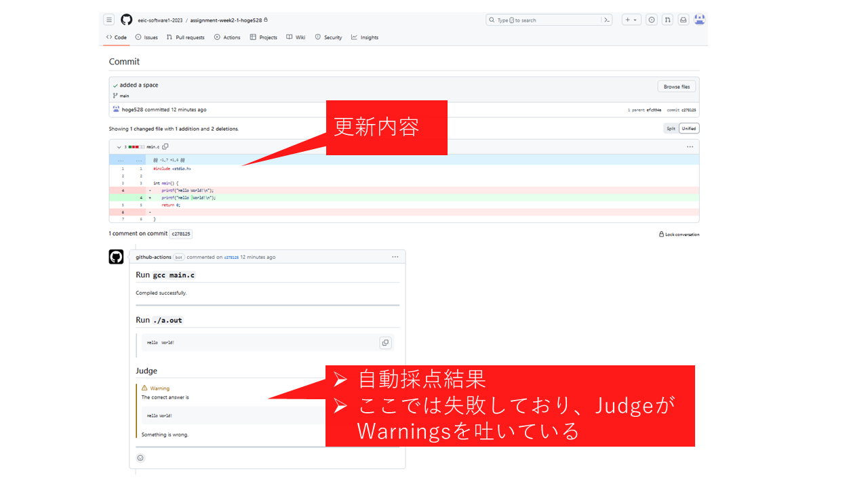
Task: Copy the ./a.out output code block
Action: tap(385, 343)
